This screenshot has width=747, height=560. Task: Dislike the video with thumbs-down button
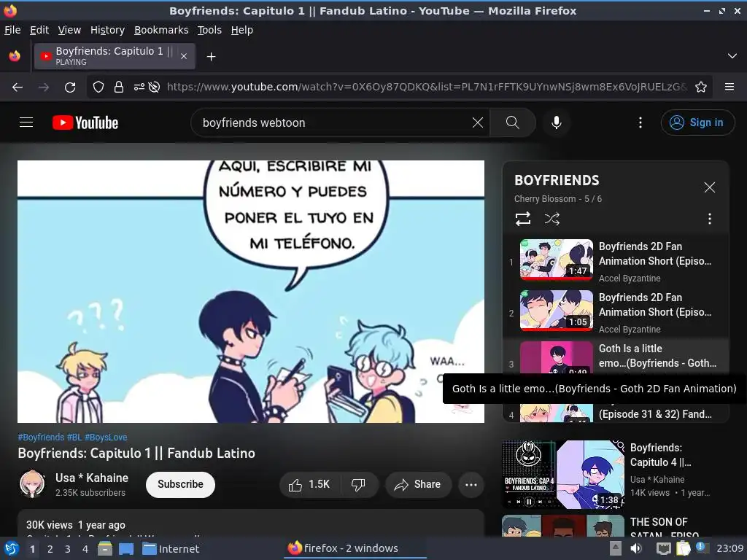point(358,485)
